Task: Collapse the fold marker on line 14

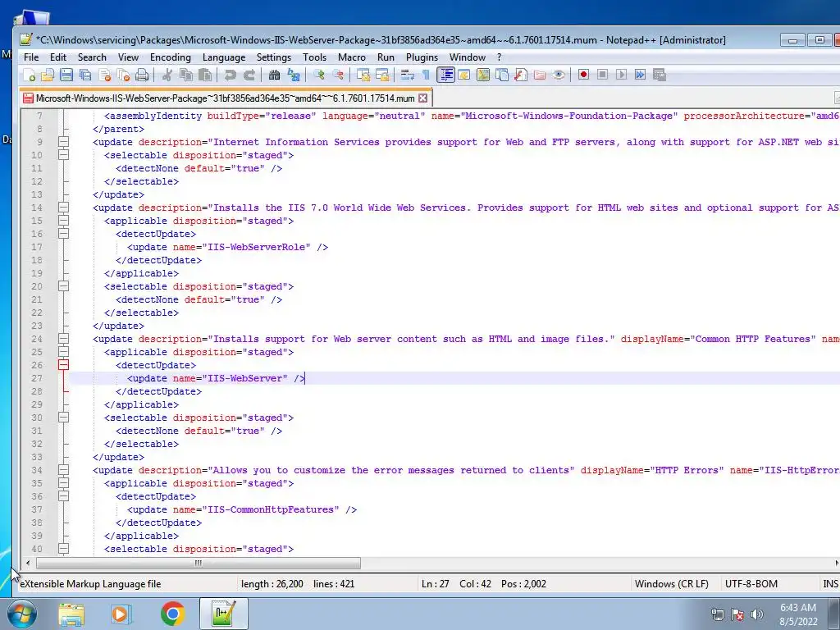Action: click(63, 208)
